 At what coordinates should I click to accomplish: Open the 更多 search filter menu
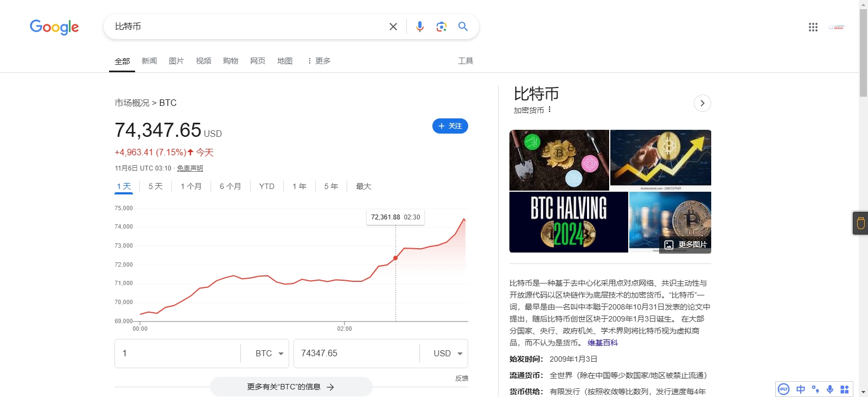tap(319, 61)
